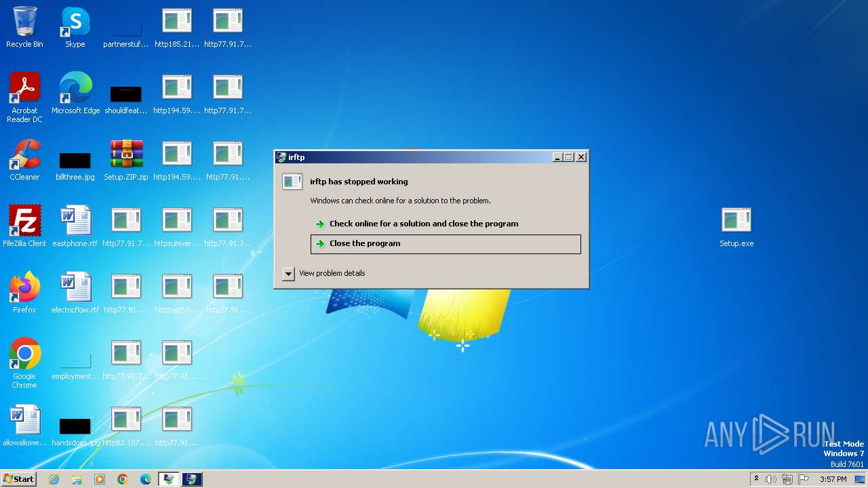The height and width of the screenshot is (488, 868).
Task: Open the network connection tray icon
Action: (787, 479)
